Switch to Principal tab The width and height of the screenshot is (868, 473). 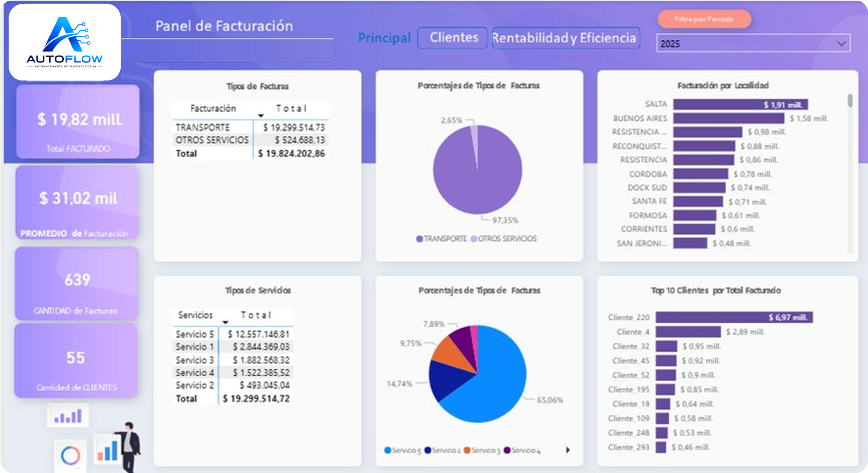(384, 38)
